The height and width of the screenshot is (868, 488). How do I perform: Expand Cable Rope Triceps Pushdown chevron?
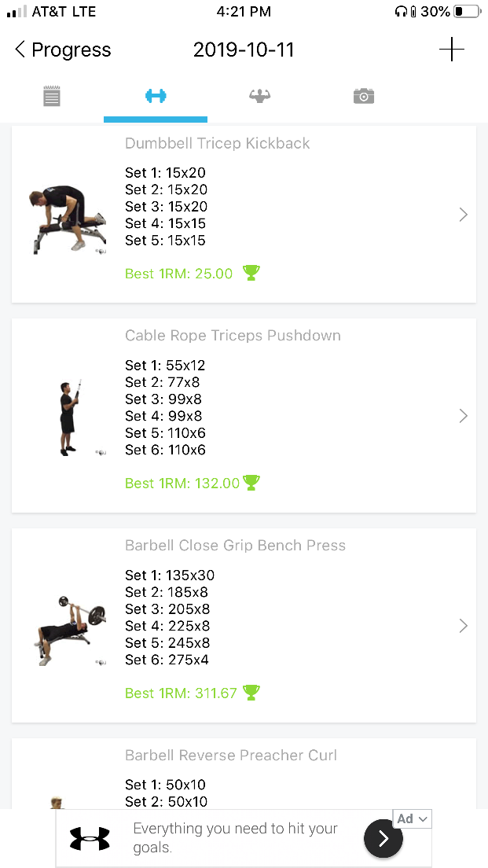tap(463, 416)
